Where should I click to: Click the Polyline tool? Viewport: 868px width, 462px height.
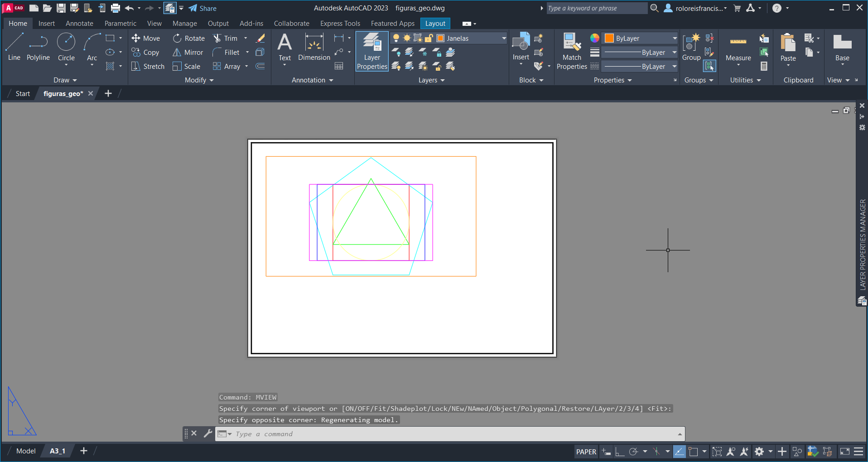coord(38,47)
